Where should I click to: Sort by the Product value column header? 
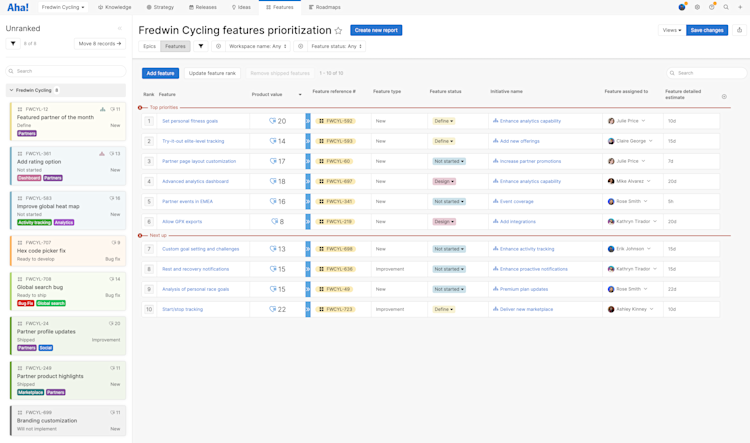pos(267,94)
